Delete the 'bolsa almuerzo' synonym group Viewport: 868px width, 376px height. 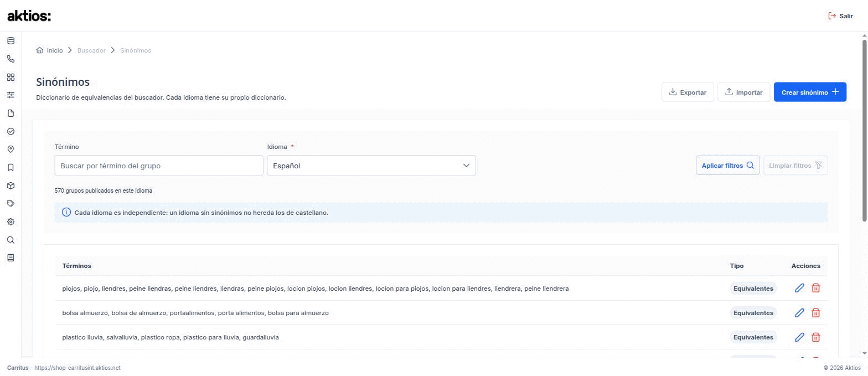click(815, 313)
